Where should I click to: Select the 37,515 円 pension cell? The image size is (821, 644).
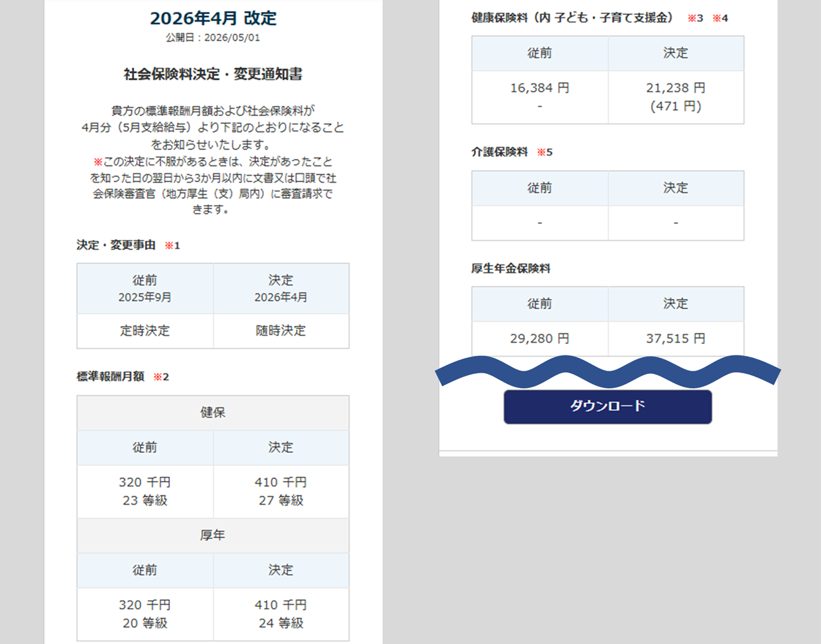[x=676, y=339]
